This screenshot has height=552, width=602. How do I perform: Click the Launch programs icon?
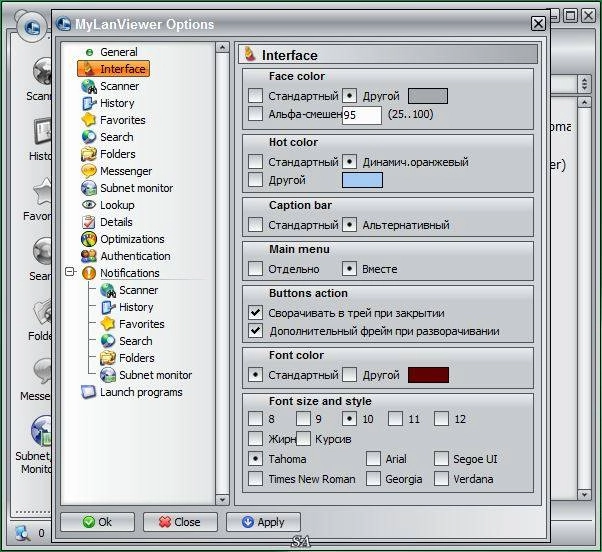coord(88,392)
